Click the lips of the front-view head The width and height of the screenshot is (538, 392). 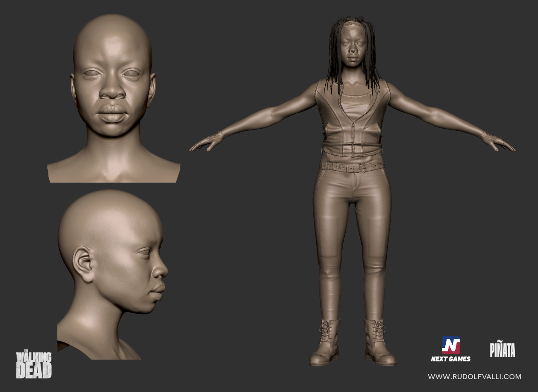[x=113, y=113]
